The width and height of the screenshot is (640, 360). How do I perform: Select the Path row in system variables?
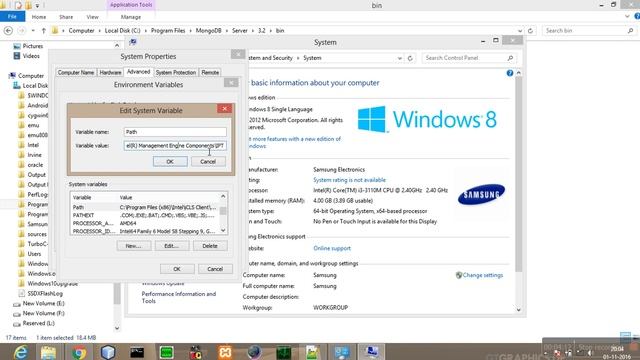(145, 207)
